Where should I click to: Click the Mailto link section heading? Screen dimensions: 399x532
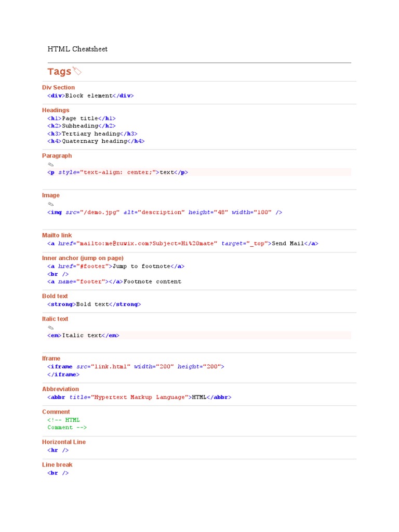(x=57, y=235)
